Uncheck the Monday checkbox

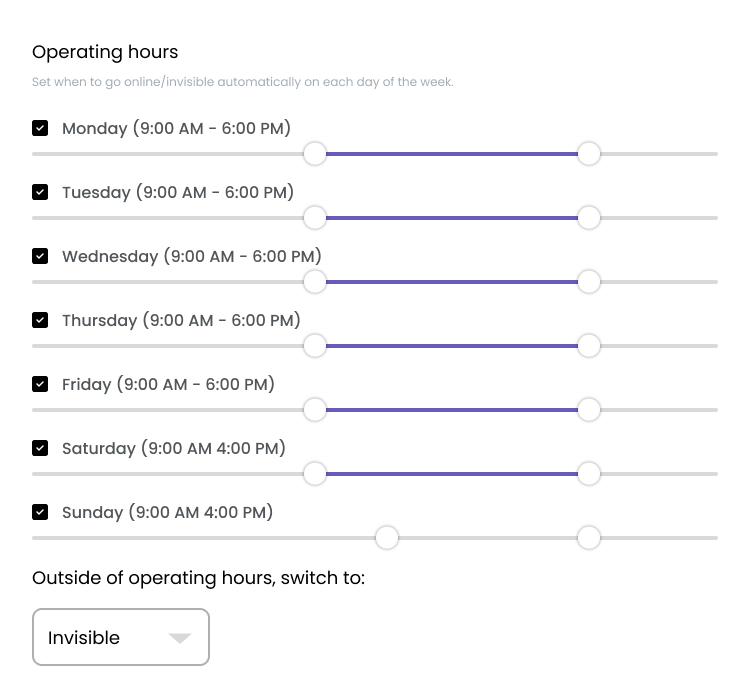click(40, 128)
